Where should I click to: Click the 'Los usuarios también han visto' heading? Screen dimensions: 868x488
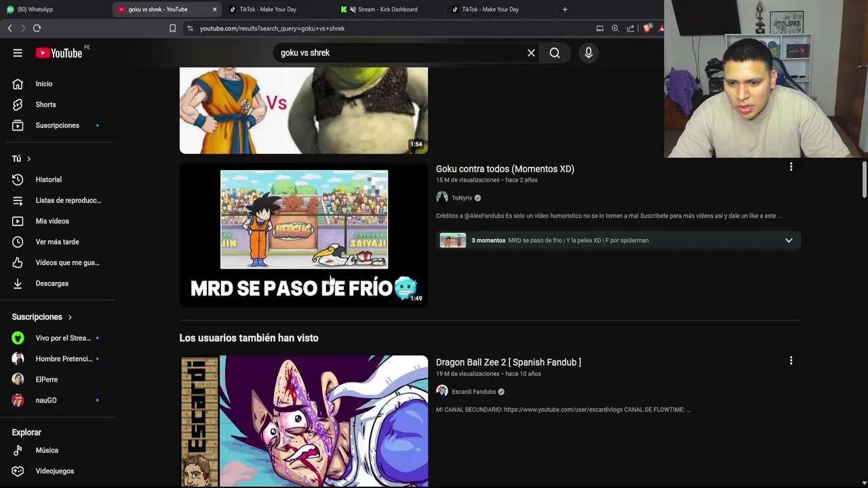(x=249, y=338)
